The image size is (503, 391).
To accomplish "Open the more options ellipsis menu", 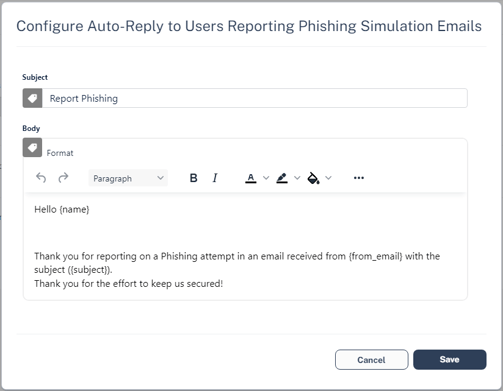I will pos(359,178).
